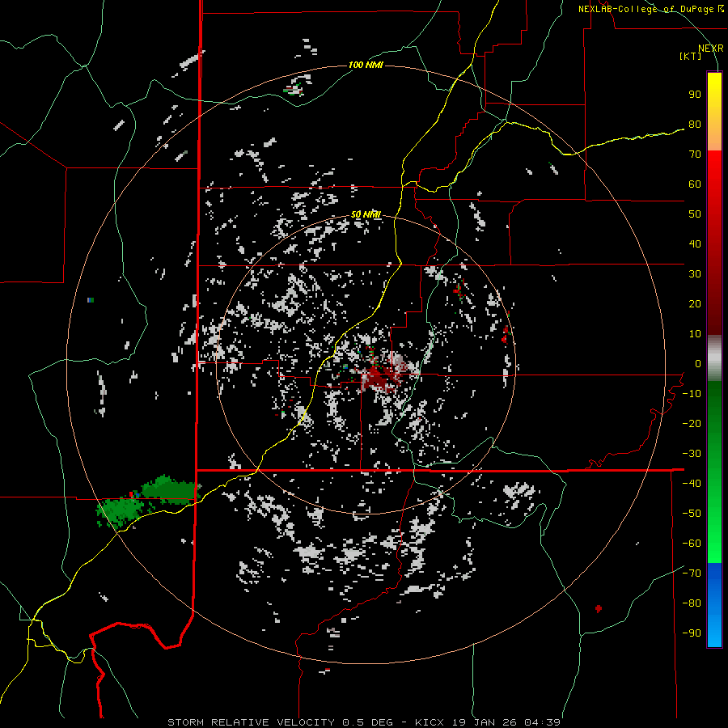
Task: Click the "-40" value on the velocity scale
Action: click(692, 484)
